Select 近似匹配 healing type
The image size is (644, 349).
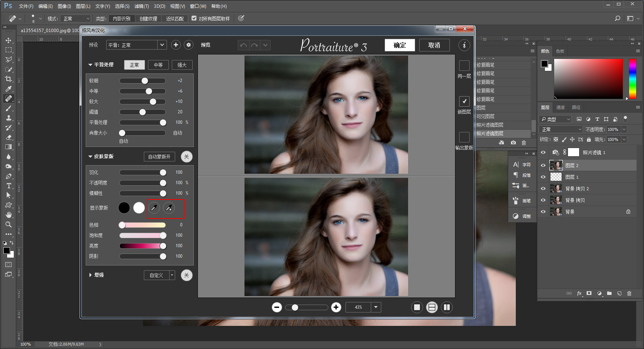point(175,19)
